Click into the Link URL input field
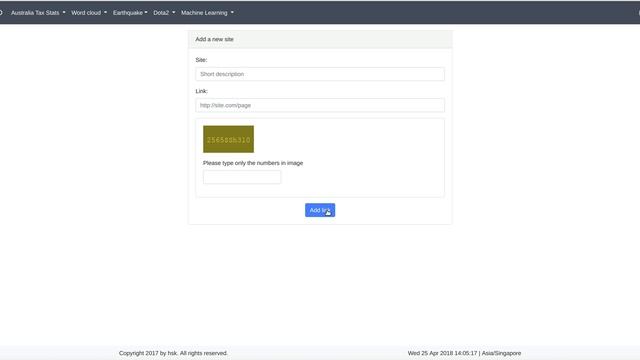This screenshot has height=360, width=640. click(x=320, y=105)
